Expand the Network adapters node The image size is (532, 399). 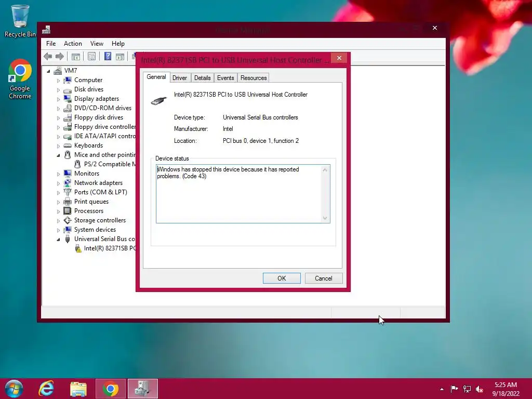(58, 183)
